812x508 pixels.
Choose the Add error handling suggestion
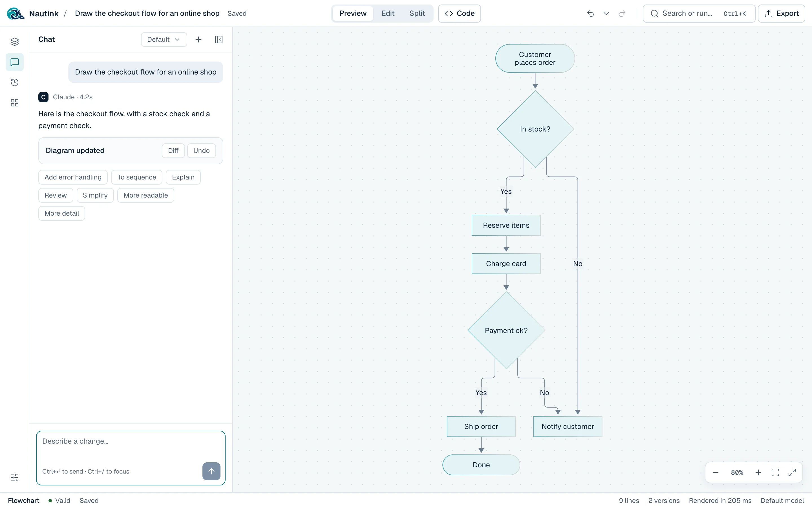(x=73, y=177)
